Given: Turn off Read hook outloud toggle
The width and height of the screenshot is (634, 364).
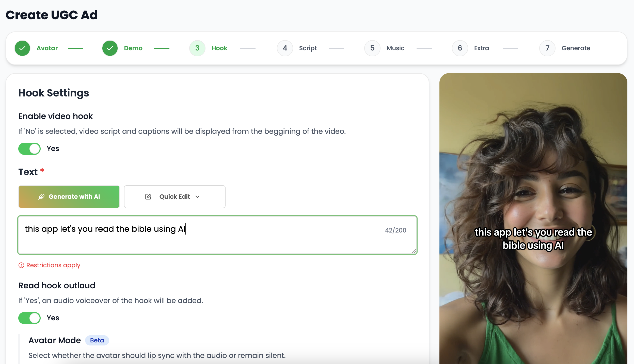Looking at the screenshot, I should (29, 318).
